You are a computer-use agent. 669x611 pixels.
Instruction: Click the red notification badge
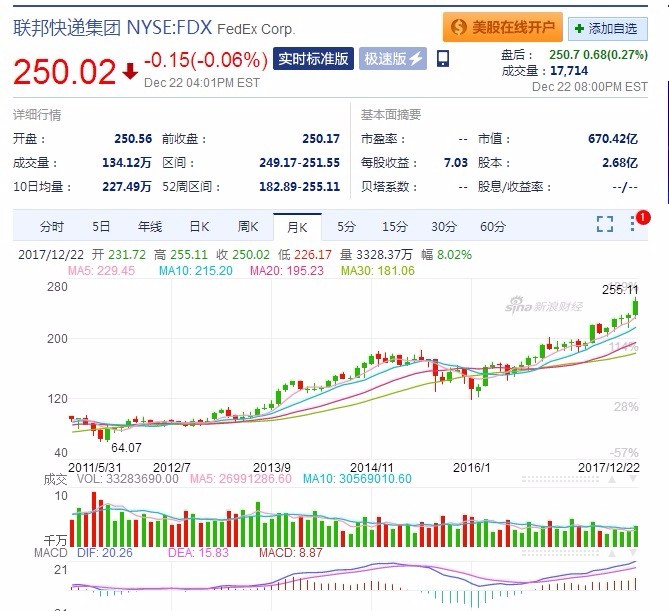tap(643, 218)
